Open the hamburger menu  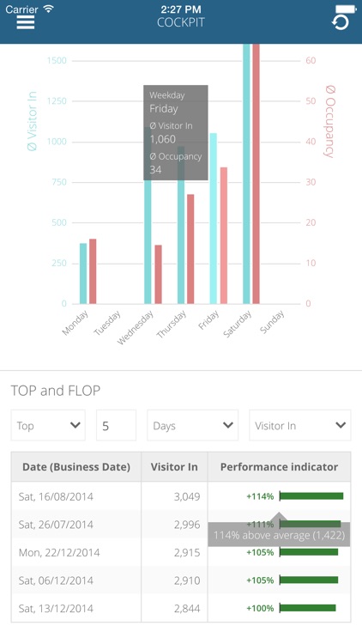tap(26, 22)
